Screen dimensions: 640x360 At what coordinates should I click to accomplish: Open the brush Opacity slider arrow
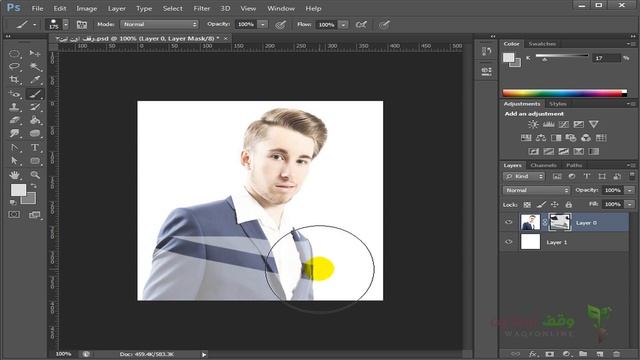point(263,24)
